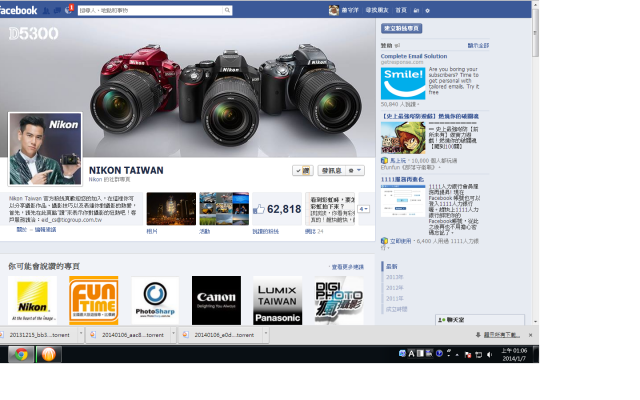
Task: Open the events collage thumbnail
Action: coord(224,209)
